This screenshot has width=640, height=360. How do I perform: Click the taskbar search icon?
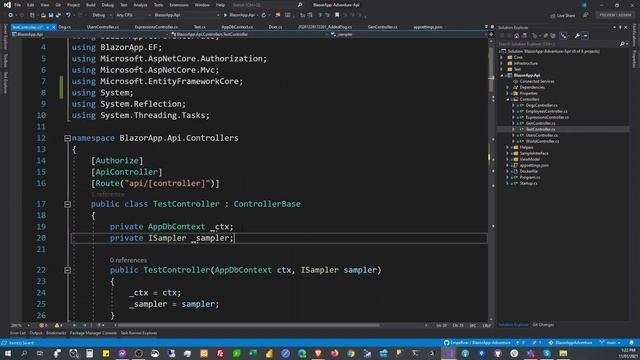[24, 353]
